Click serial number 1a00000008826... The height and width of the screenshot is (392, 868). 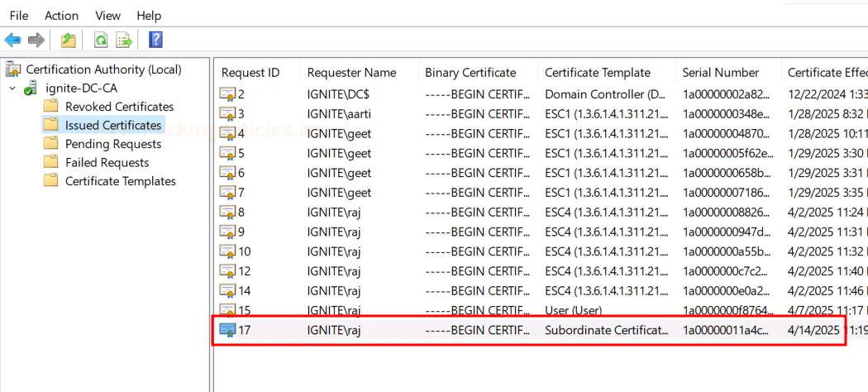[x=727, y=212]
